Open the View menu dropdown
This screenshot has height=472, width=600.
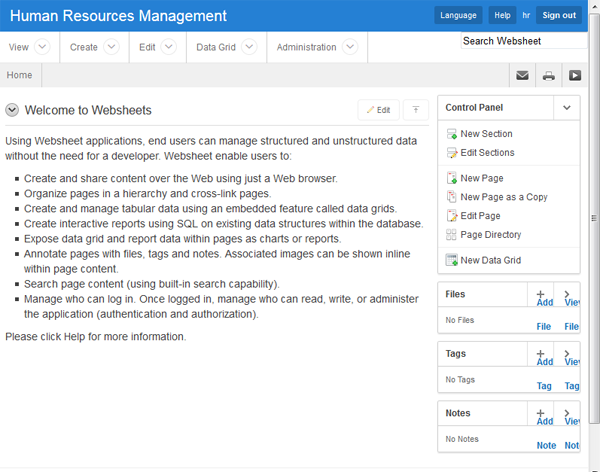(x=30, y=47)
